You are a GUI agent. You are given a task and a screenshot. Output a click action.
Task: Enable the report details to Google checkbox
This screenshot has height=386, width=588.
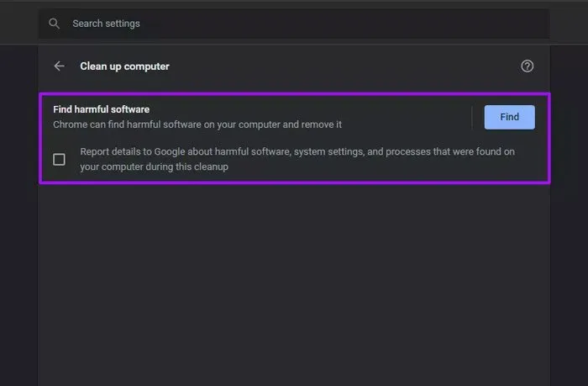coord(59,159)
